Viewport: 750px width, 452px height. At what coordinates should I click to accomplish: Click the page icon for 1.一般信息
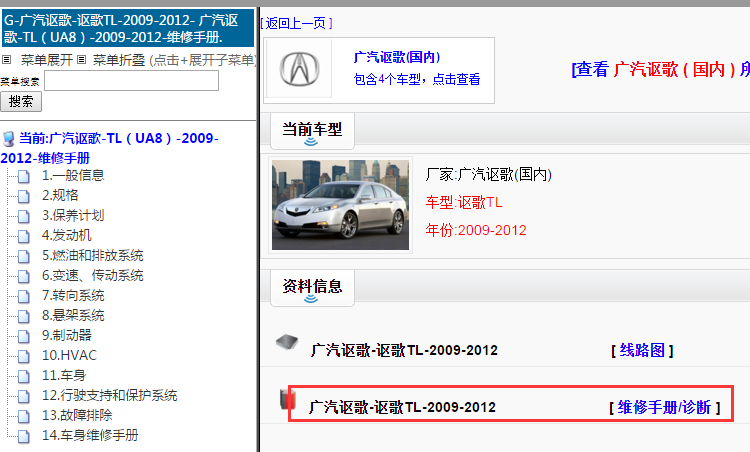(x=23, y=176)
